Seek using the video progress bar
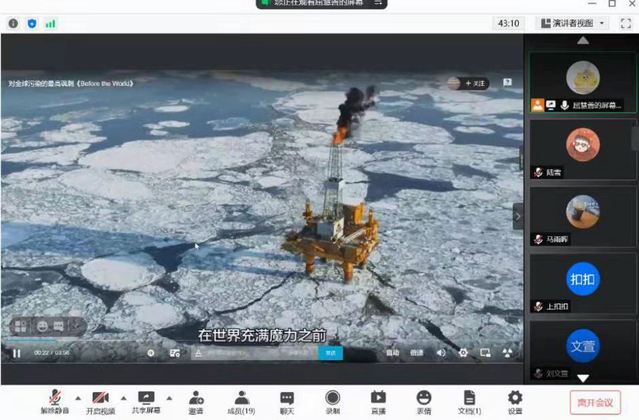The height and width of the screenshot is (420, 639). (x=262, y=340)
